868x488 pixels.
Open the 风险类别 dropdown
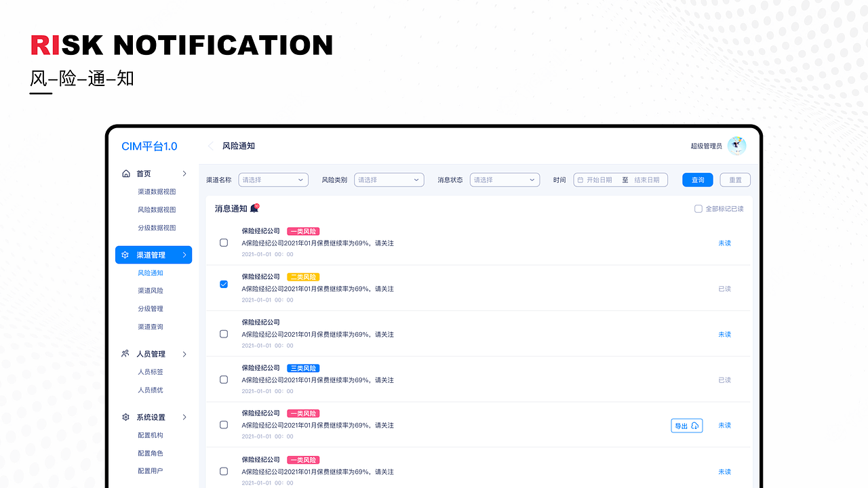pos(389,180)
